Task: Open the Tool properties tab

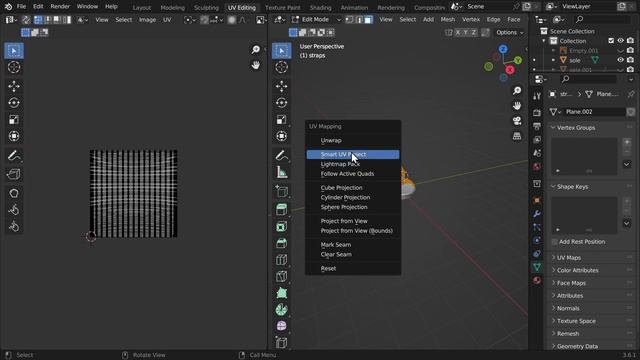Action: click(537, 96)
